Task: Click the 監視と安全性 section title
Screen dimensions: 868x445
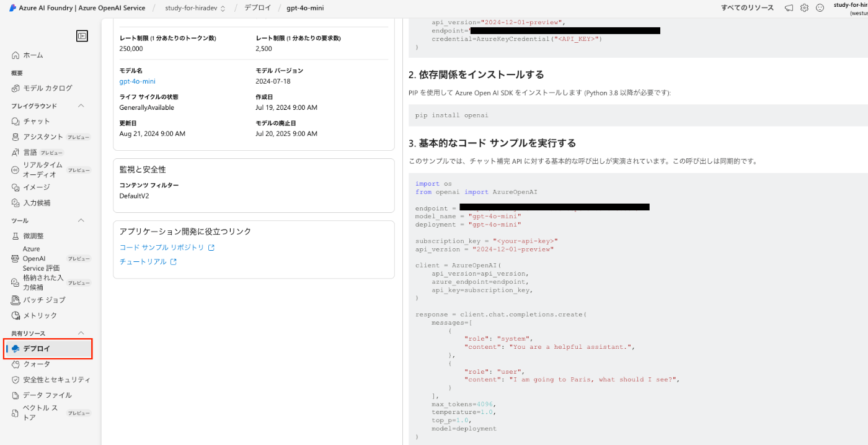Action: coord(143,169)
